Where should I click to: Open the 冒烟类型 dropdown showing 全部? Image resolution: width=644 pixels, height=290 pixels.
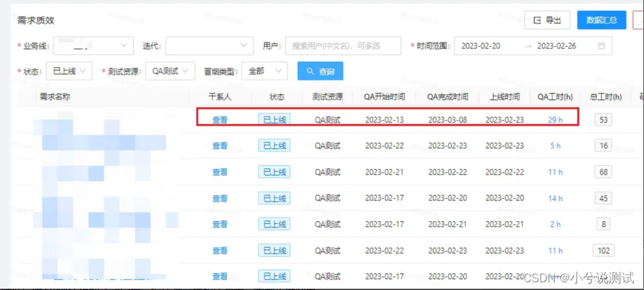click(264, 71)
